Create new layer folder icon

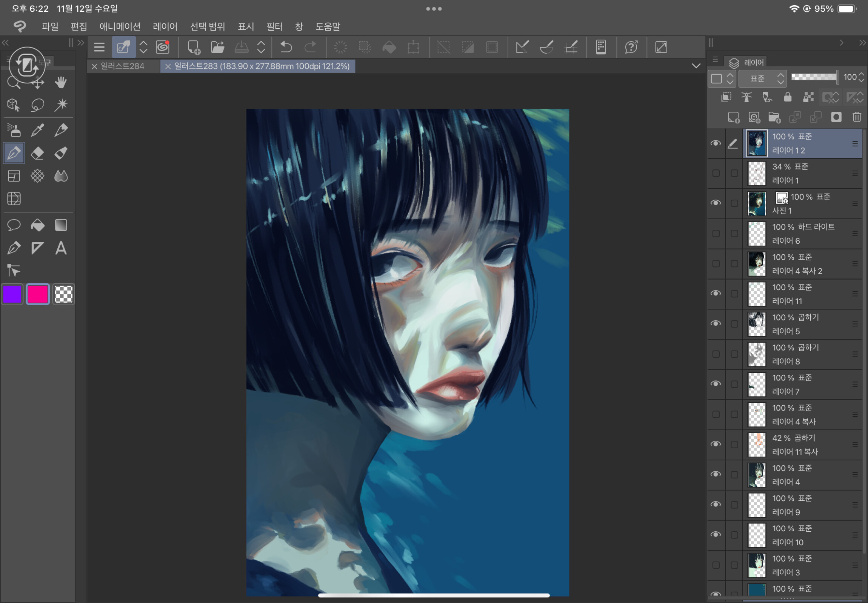[774, 117]
